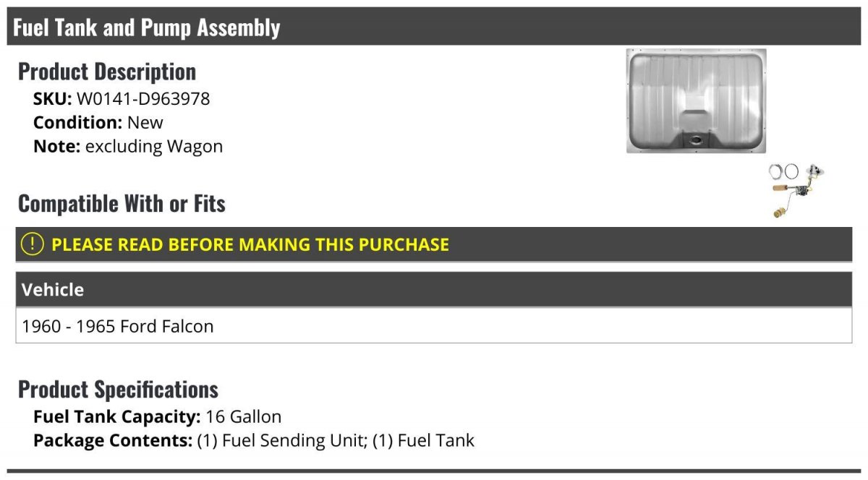Click the SKU label

(x=53, y=98)
